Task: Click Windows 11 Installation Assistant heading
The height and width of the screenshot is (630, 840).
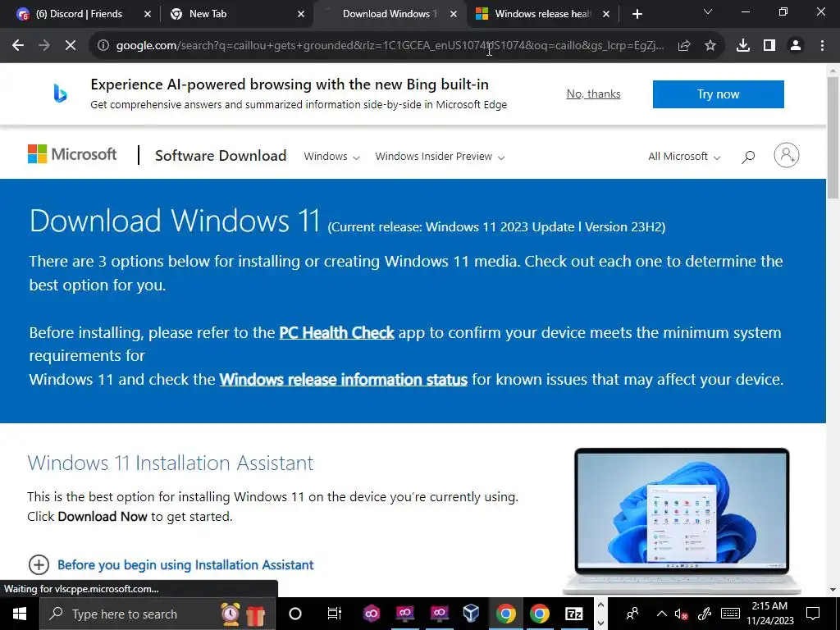Action: point(171,463)
